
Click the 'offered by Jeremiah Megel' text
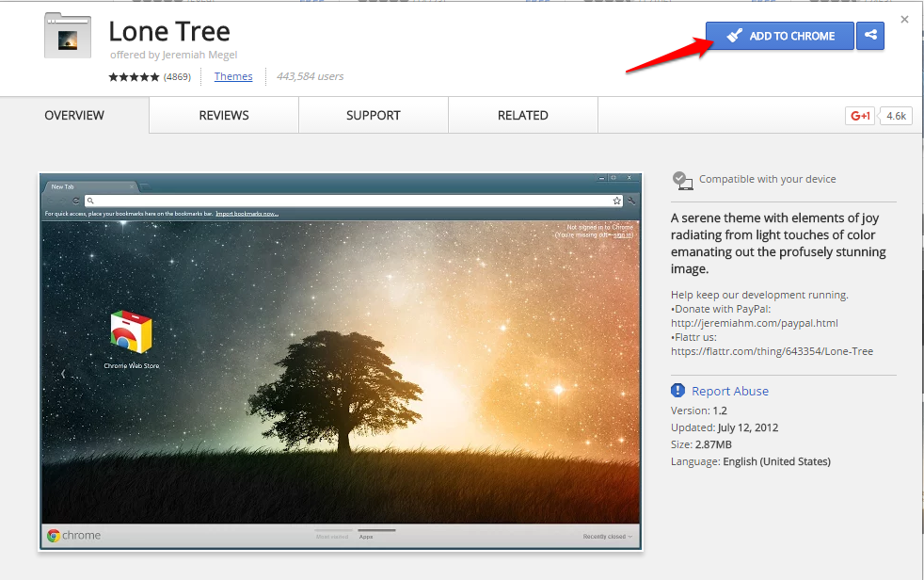174,55
